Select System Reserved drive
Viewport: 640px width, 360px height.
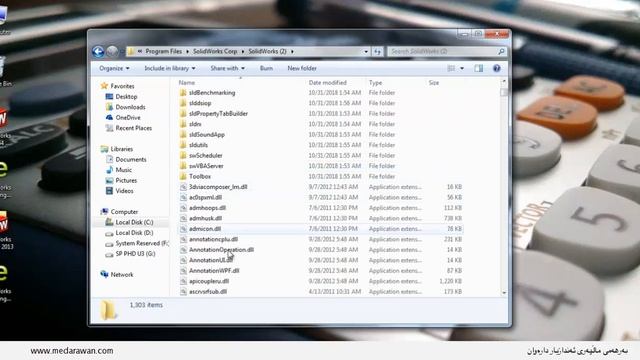(x=142, y=243)
